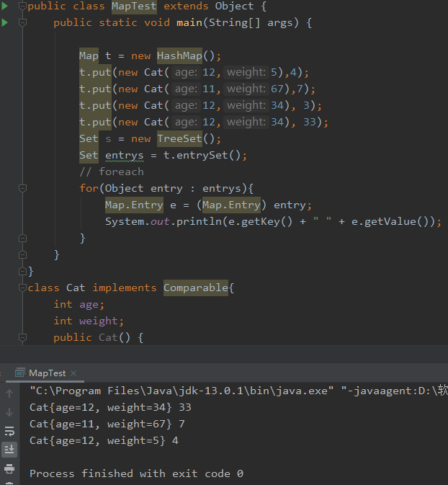Click console output 'Cat{age=11, weight=67} 7'
The image size is (448, 485).
click(107, 424)
